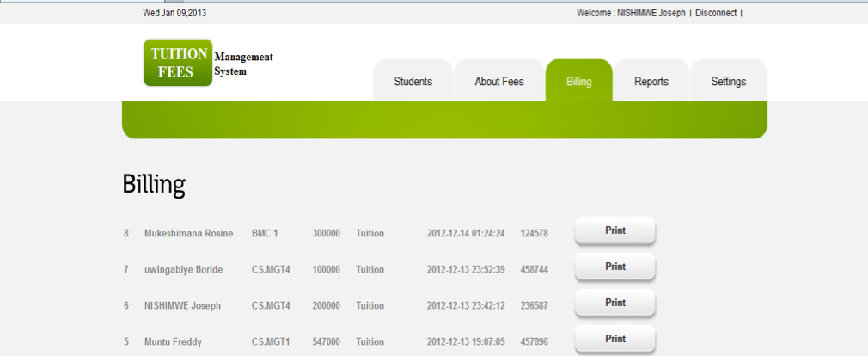Click the amount 300000
The image size is (868, 356).
point(326,234)
